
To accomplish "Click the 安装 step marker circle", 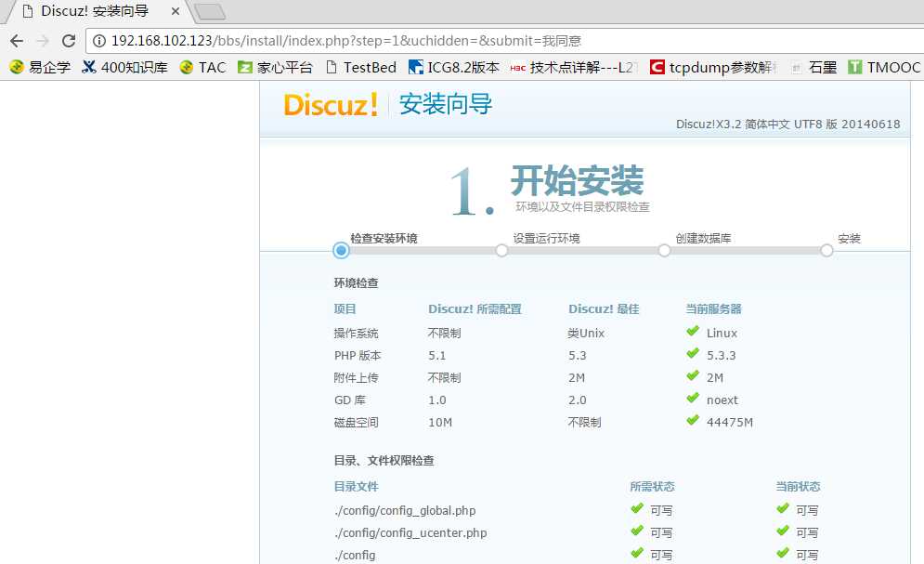I will (x=826, y=251).
